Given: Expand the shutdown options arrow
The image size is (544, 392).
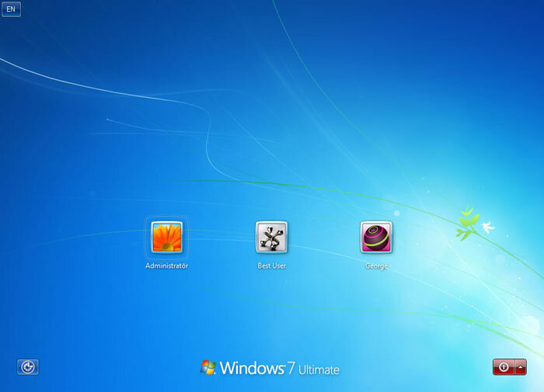Looking at the screenshot, I should pyautogui.click(x=521, y=367).
